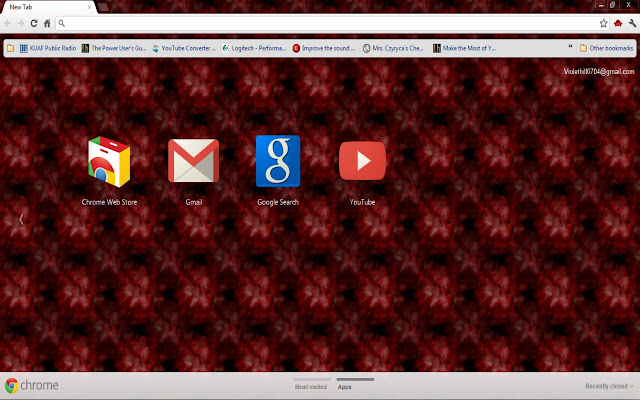The width and height of the screenshot is (640, 400).
Task: Reload the current page
Action: click(34, 23)
